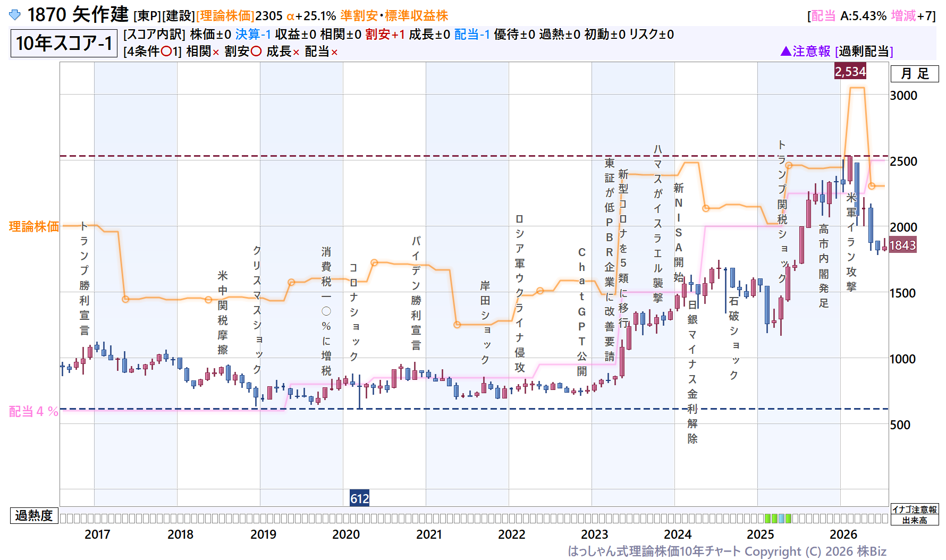Click the 500 price axis label

point(900,425)
